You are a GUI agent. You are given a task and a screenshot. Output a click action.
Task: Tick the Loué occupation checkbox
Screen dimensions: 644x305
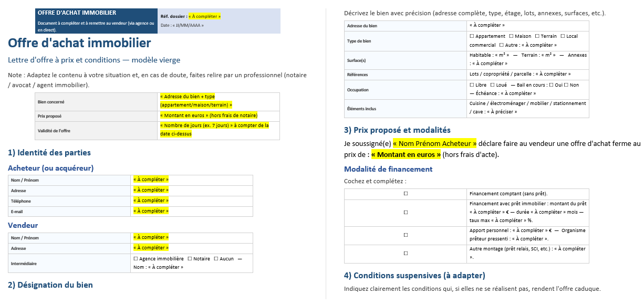coord(492,85)
